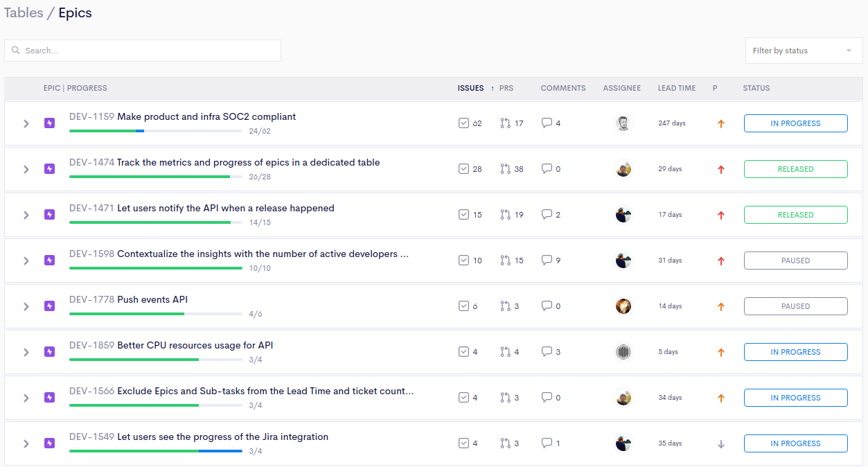This screenshot has height=467, width=868.
Task: Expand the DEV-1566 epic row
Action: coord(26,398)
